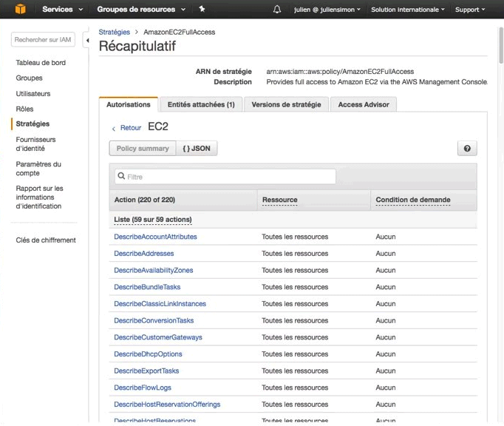Switch to the Versions de stratégie tab
The image size is (504, 426).
pos(286,104)
